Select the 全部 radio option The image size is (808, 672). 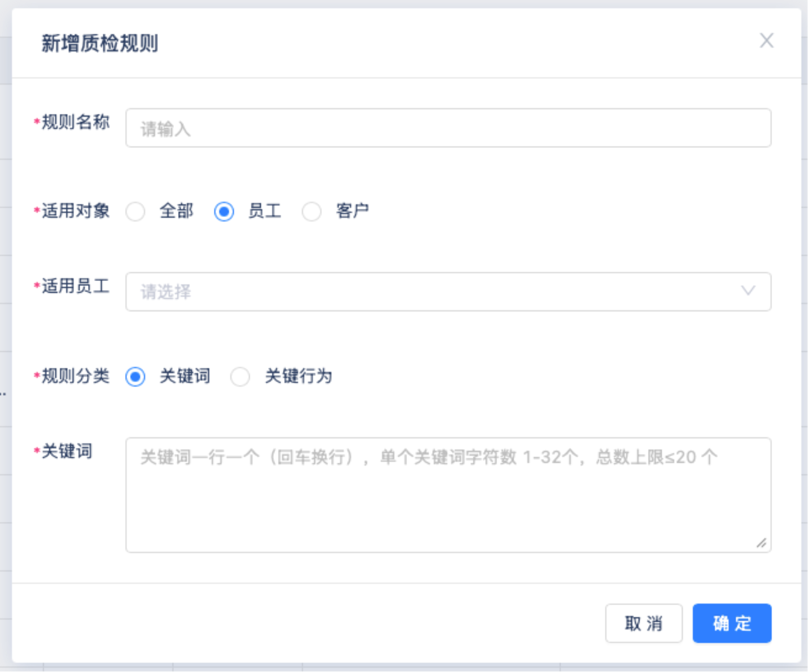tap(136, 212)
